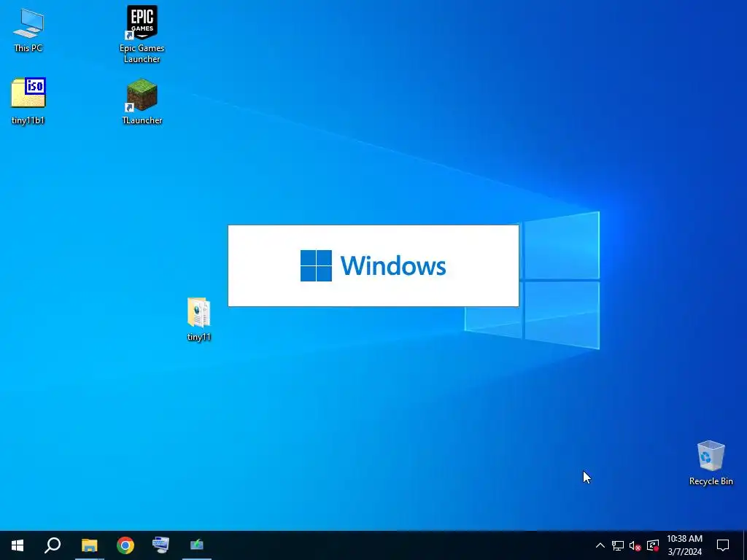Click the "Recycle Bin" label text
This screenshot has height=560, width=747.
coord(711,481)
